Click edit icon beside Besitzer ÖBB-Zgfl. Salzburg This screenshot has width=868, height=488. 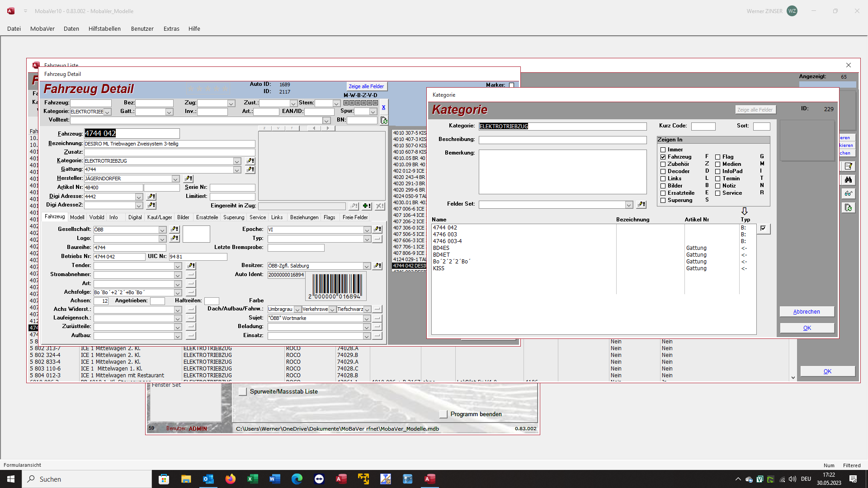(x=377, y=266)
